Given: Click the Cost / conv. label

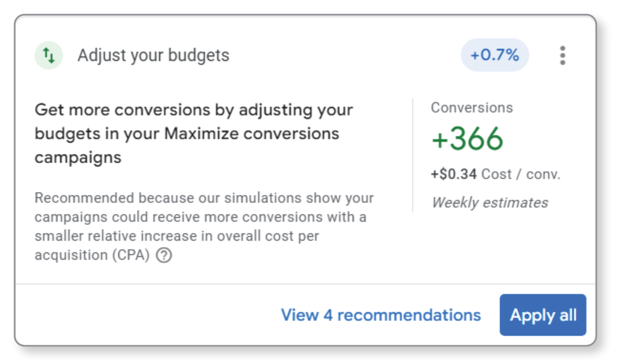Looking at the screenshot, I should tap(521, 174).
